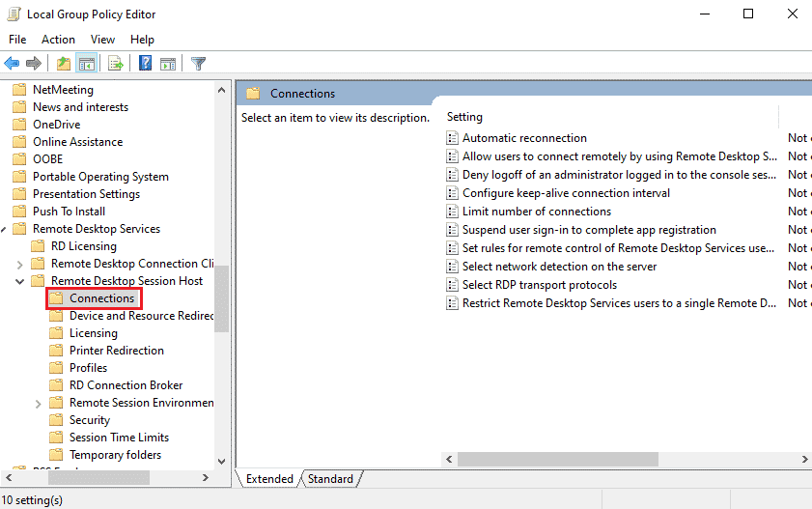This screenshot has height=509, width=812.
Task: Select 'Allow users to connect remotely' setting
Action: [x=619, y=156]
